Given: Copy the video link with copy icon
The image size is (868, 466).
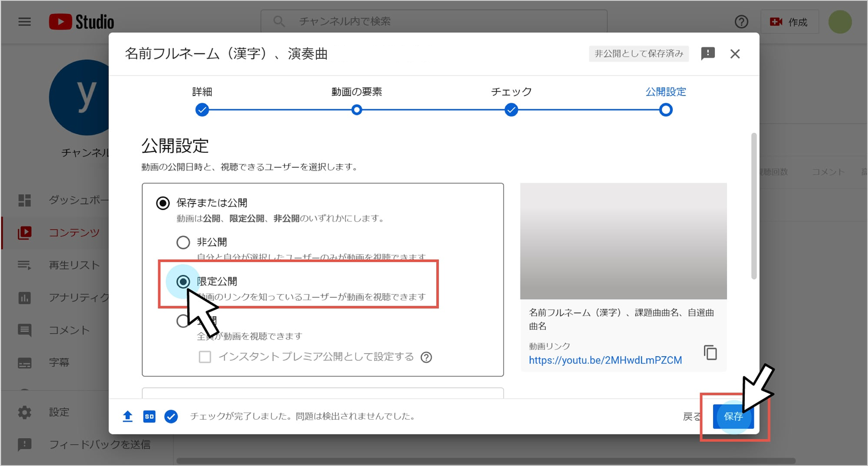Looking at the screenshot, I should tap(710, 353).
